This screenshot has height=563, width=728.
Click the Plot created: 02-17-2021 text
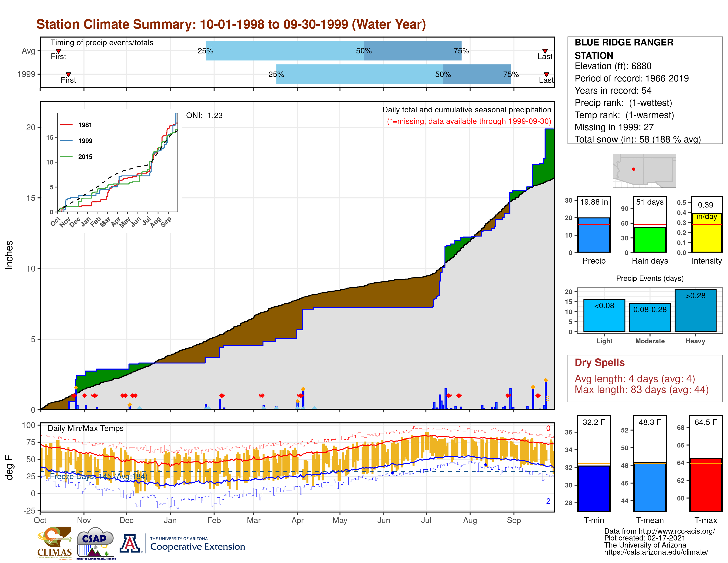coord(645,538)
